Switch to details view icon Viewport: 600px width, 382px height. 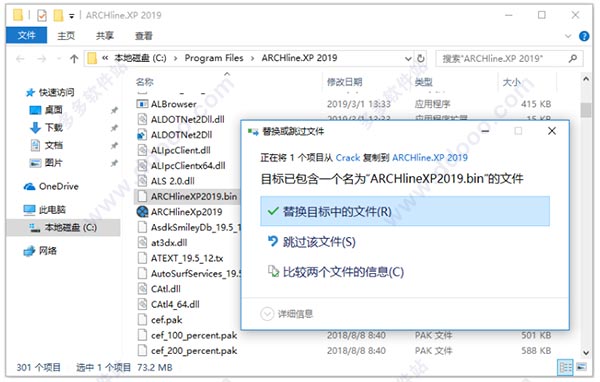tap(566, 367)
